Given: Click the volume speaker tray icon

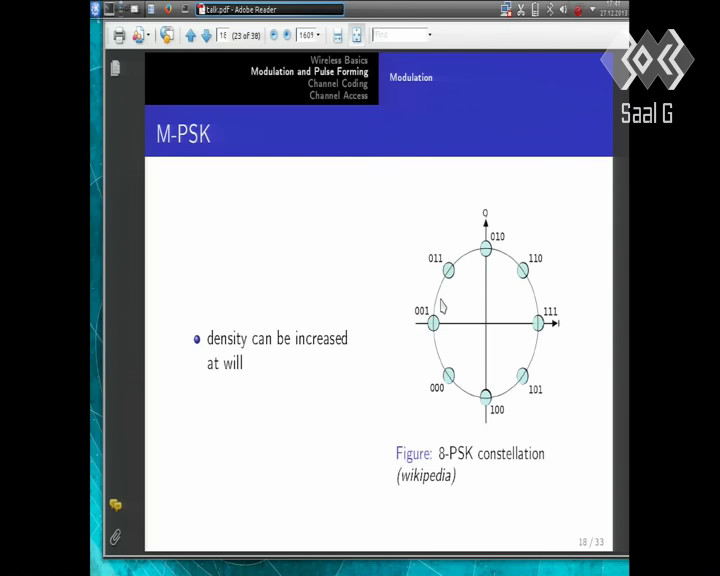Looking at the screenshot, I should (563, 10).
